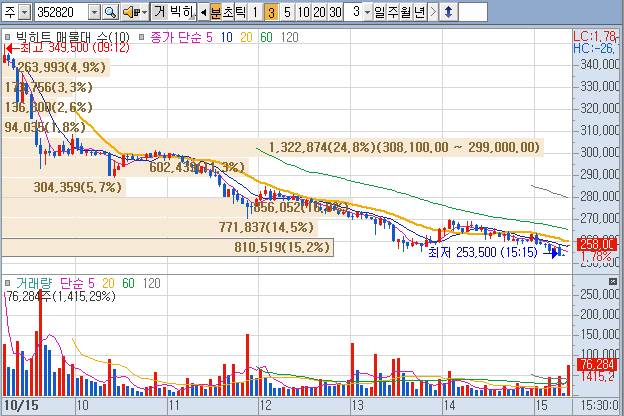This screenshot has height=416, width=624.
Task: Click the empty input box after arrows
Action: tap(473, 12)
